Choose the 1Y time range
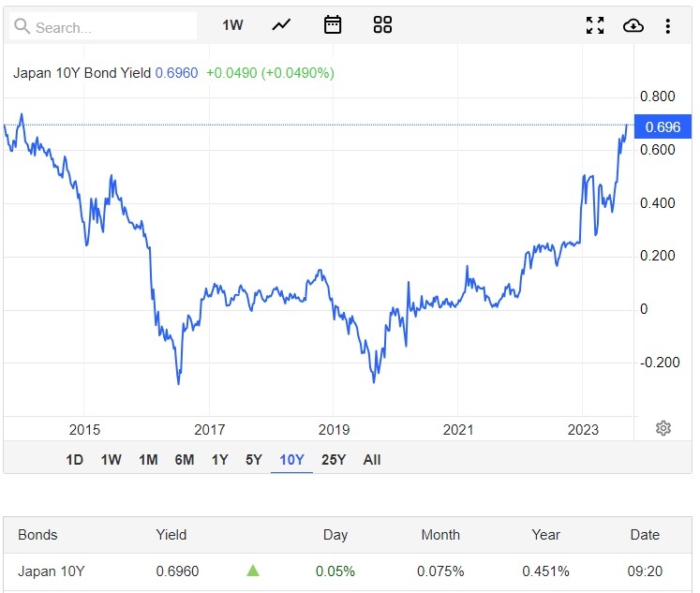The width and height of the screenshot is (700, 593). coord(219,459)
